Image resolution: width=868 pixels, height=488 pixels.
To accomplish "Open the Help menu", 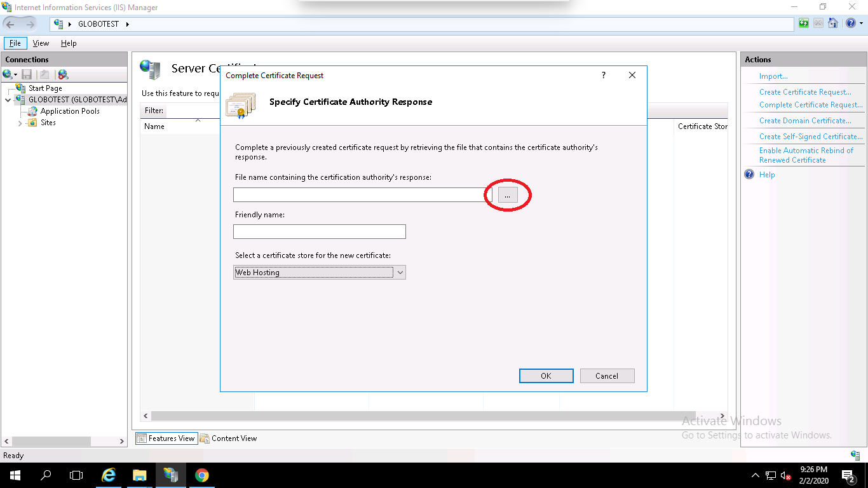I will 69,43.
